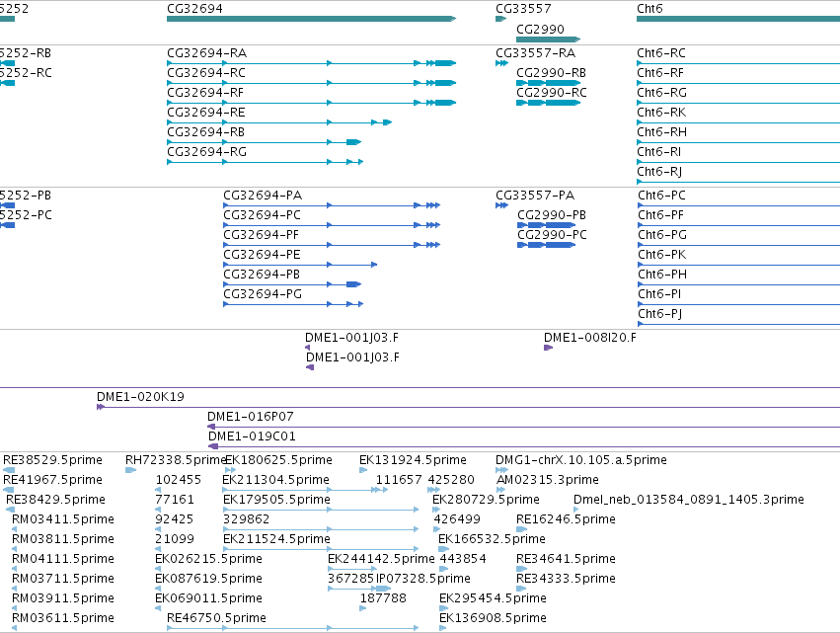Open transcript CG2990-RB label
840x633 pixels.
point(551,73)
